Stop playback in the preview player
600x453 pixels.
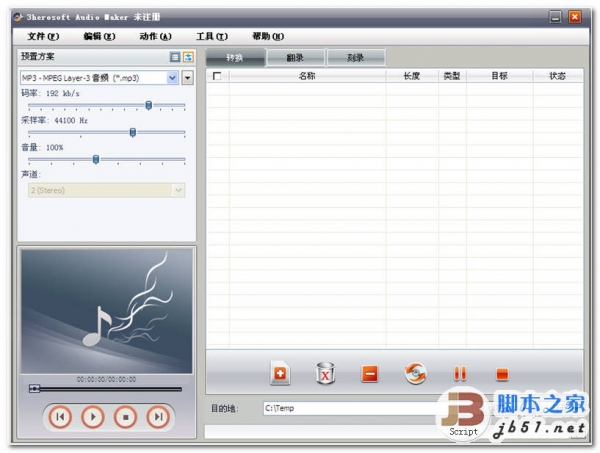click(125, 417)
